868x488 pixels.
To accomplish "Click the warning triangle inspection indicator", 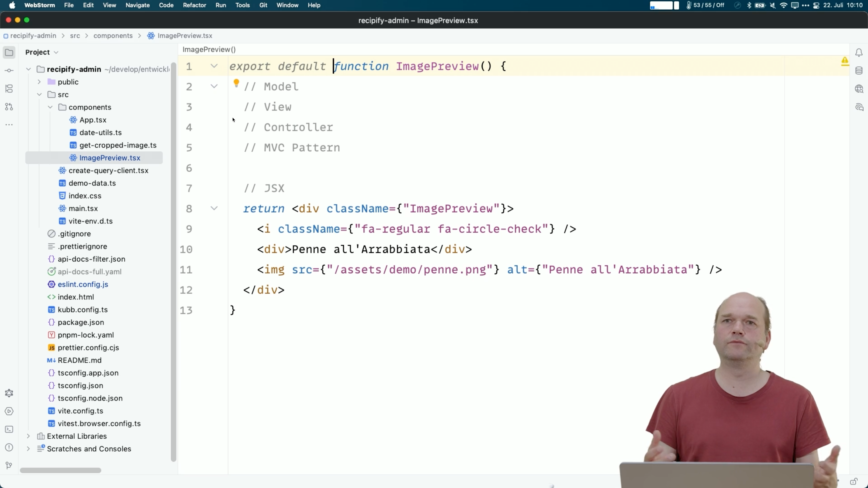I will pos(845,61).
